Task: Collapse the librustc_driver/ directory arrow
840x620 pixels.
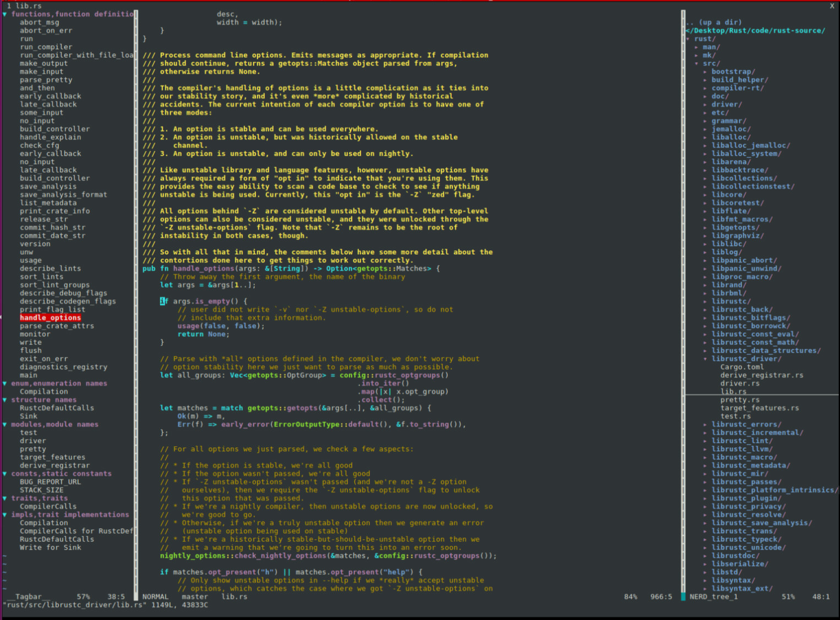Action: click(x=705, y=359)
